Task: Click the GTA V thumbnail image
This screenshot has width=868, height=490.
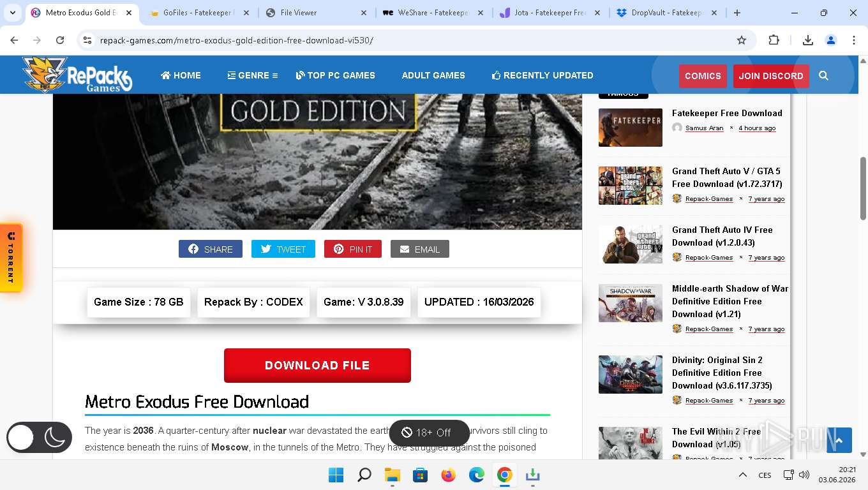Action: [631, 186]
